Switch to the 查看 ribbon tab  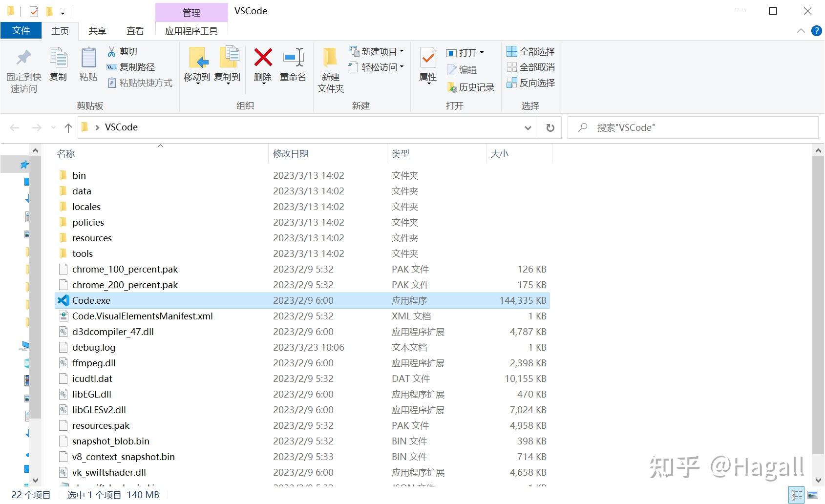[x=135, y=30]
